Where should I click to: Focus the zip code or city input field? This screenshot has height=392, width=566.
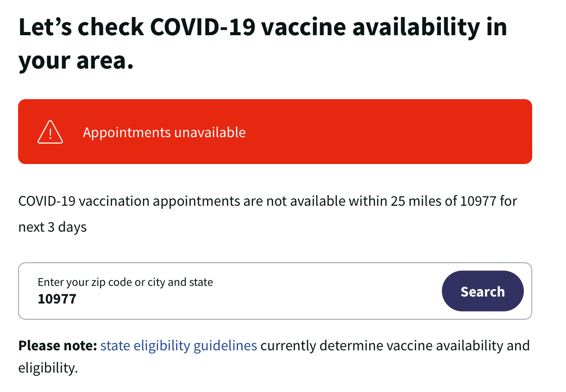point(275,291)
